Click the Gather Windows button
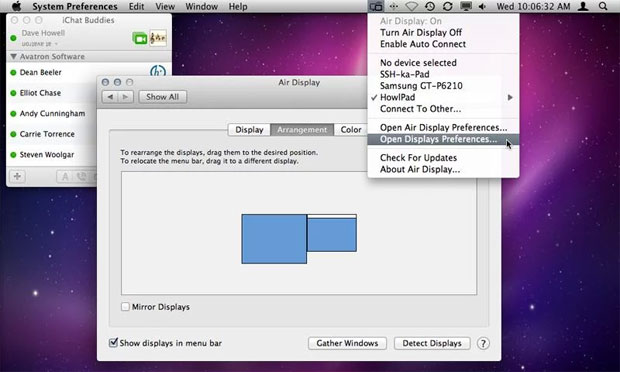The image size is (620, 372). point(347,343)
